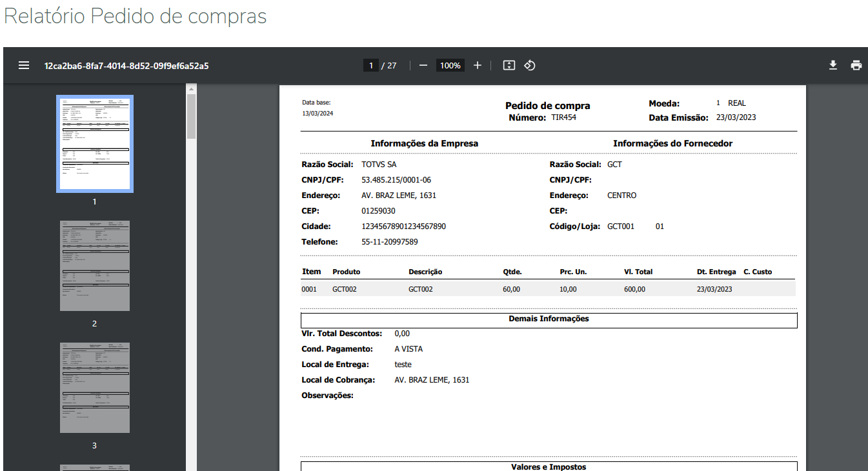Toggle the sidebar menu hamburger icon

pyautogui.click(x=24, y=65)
